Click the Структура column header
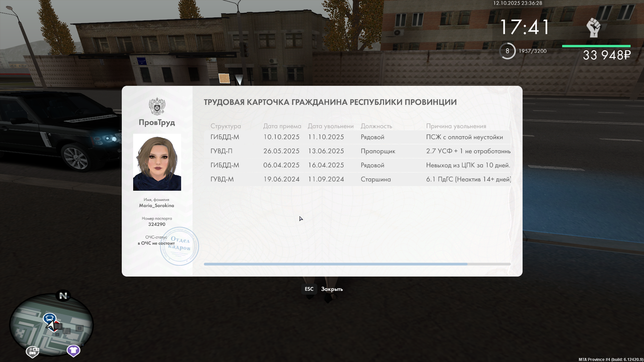644x362 pixels. (225, 126)
